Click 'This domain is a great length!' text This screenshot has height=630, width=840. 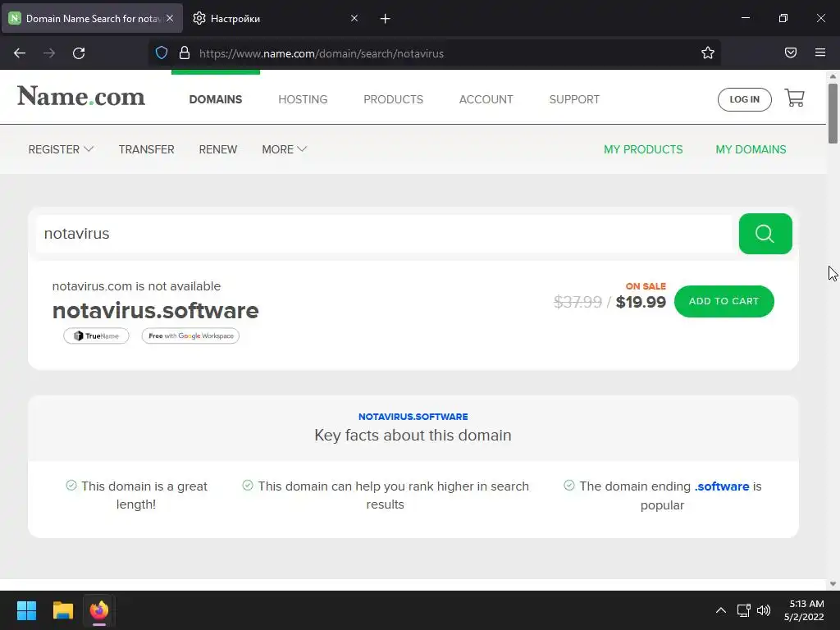click(136, 495)
